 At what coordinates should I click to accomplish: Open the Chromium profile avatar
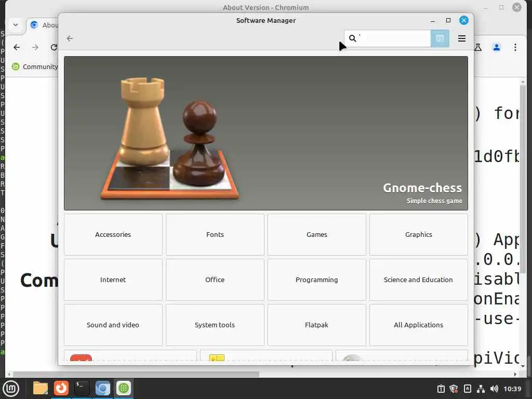(x=496, y=47)
